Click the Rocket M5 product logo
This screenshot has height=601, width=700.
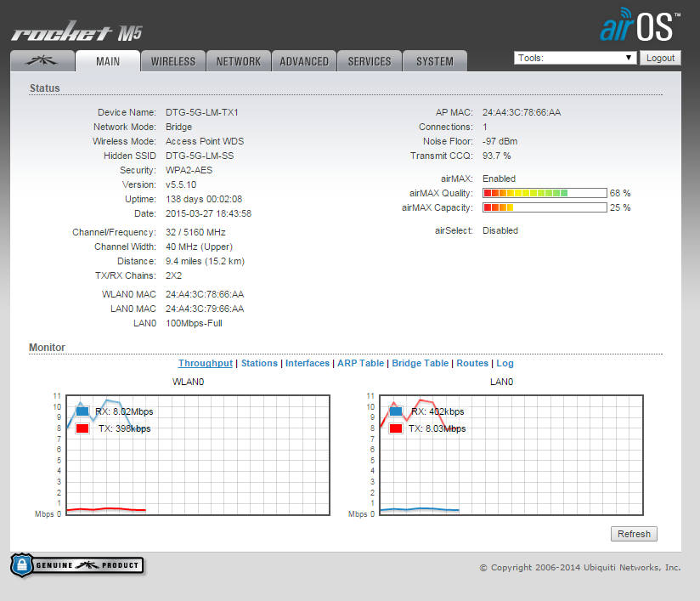pos(76,33)
